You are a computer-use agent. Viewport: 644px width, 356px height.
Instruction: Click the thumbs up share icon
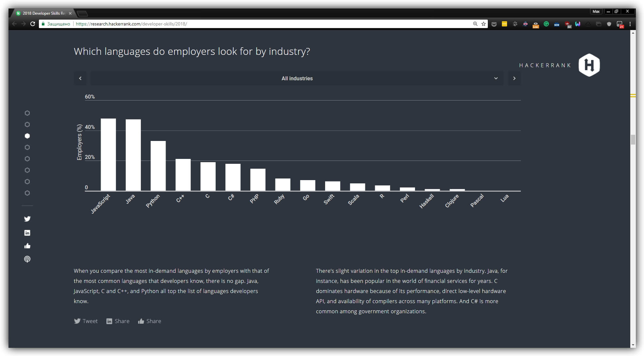pos(140,321)
